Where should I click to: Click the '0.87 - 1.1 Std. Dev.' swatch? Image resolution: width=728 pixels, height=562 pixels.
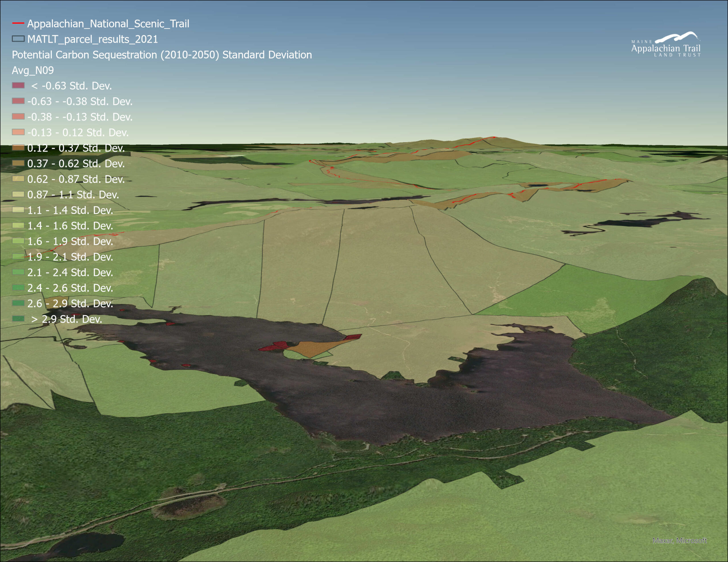coord(18,194)
